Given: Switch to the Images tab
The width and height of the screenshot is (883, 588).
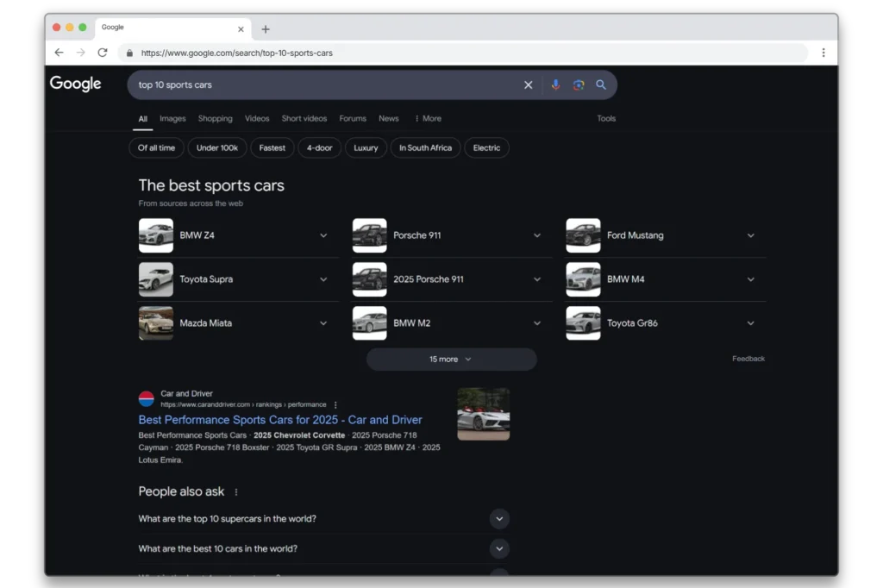Looking at the screenshot, I should point(172,119).
